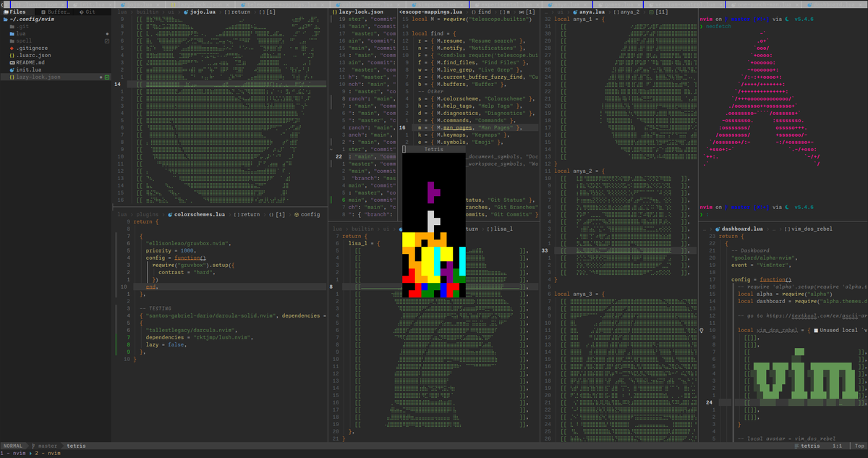Screen dimensions: 868x458
Task: Switch to the Git source tab in Neo-tree
Action: 88,12
